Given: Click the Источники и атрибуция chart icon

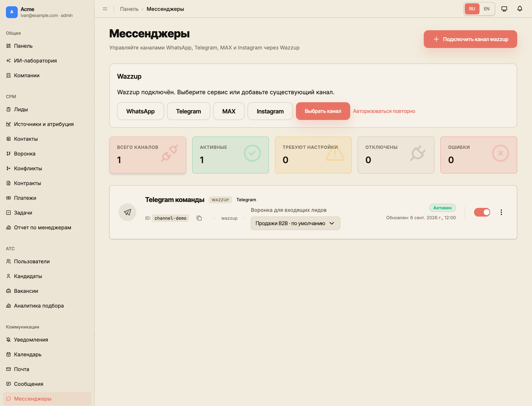Looking at the screenshot, I should [x=9, y=124].
